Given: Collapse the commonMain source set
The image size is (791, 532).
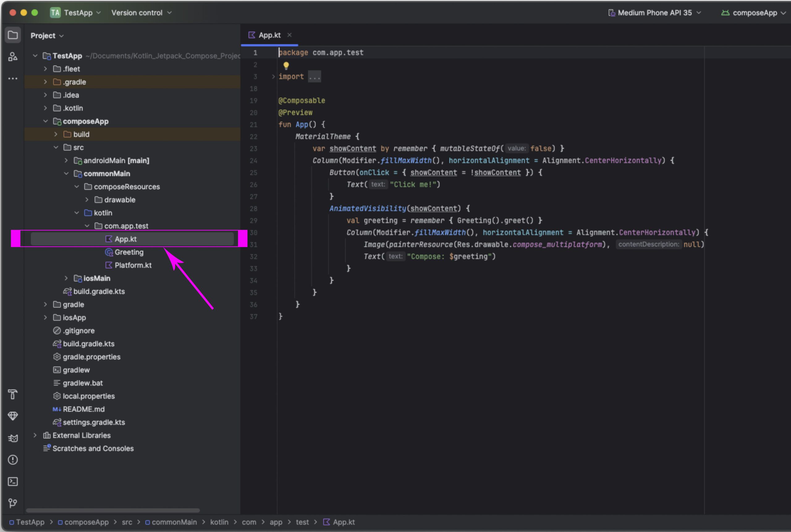Looking at the screenshot, I should tap(66, 174).
